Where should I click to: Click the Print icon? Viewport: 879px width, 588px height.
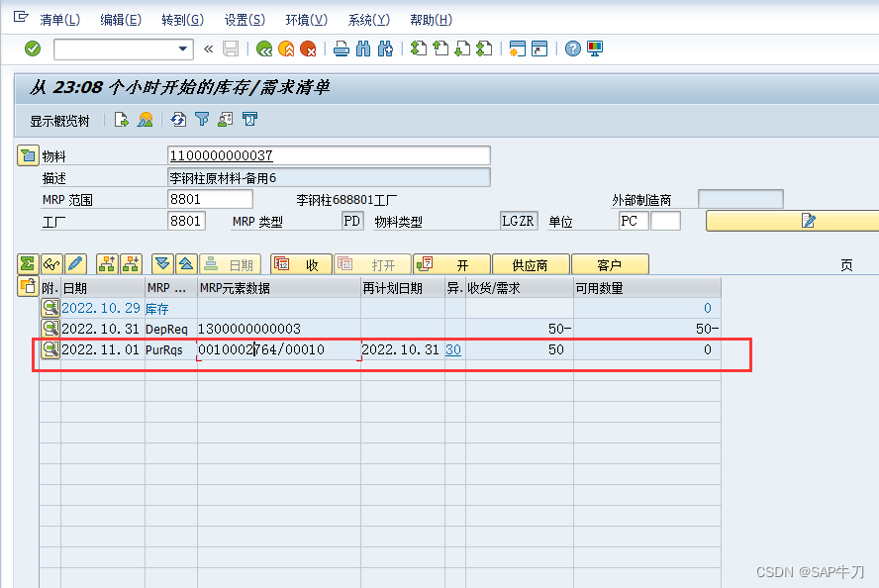click(x=342, y=49)
